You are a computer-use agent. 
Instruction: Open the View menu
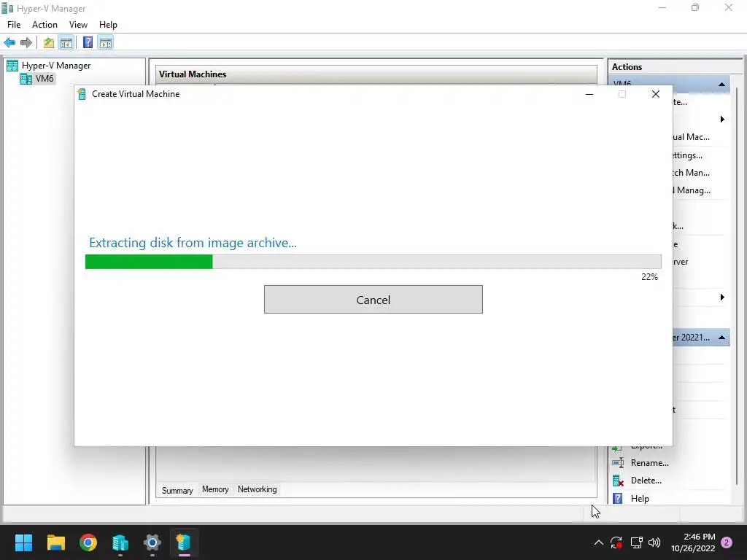tap(78, 25)
